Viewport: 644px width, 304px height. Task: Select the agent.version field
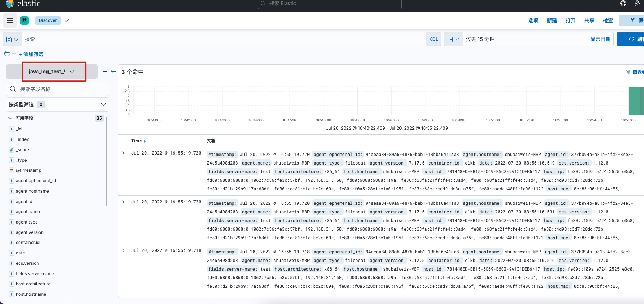(x=29, y=232)
